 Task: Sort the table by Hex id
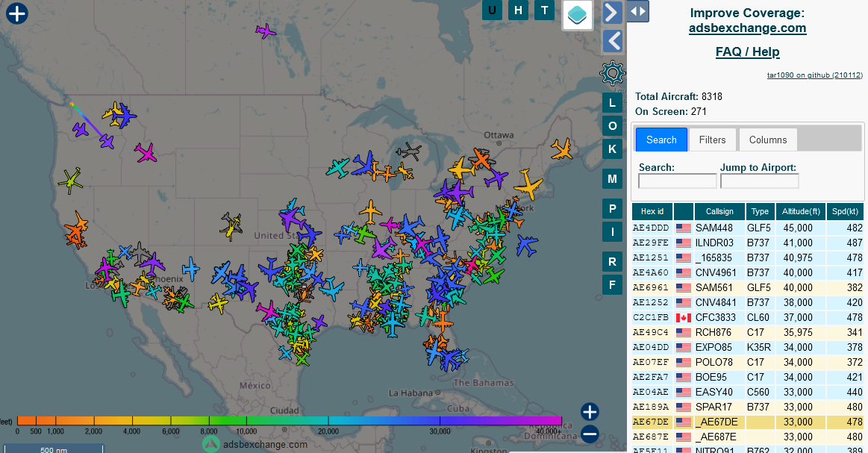tap(652, 211)
